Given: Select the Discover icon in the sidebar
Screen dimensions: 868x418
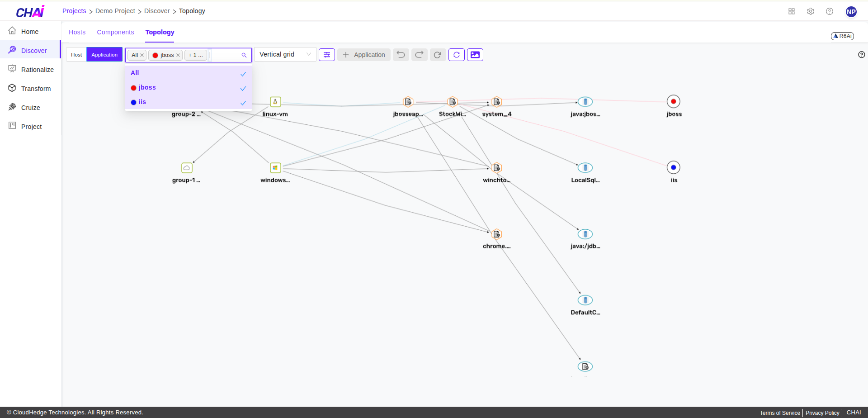Looking at the screenshot, I should (x=12, y=50).
